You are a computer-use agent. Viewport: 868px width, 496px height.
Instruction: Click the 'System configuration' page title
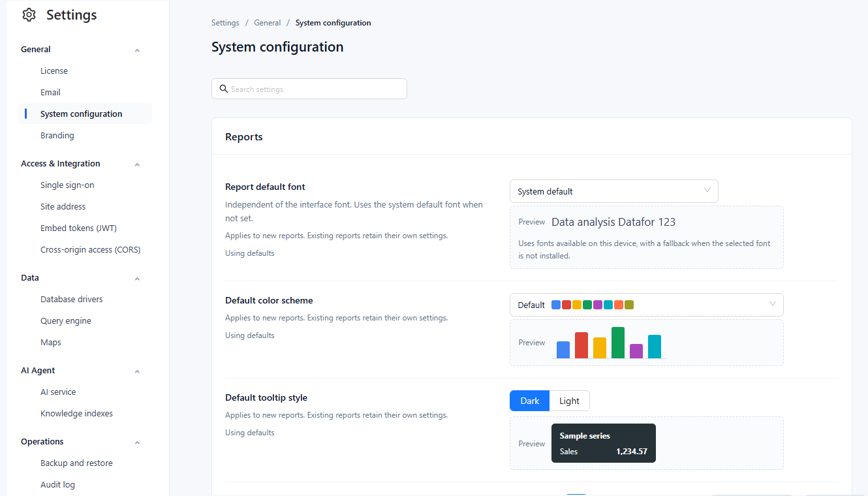[x=277, y=47]
